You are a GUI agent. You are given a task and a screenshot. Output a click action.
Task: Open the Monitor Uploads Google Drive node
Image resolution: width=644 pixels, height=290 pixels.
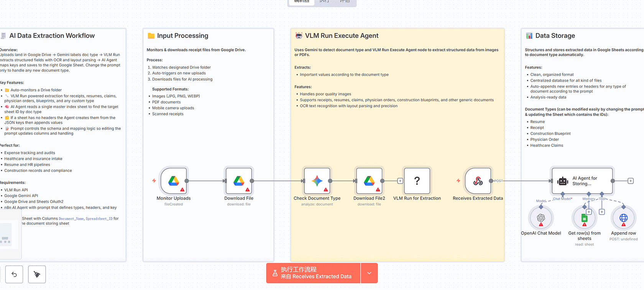pyautogui.click(x=174, y=181)
